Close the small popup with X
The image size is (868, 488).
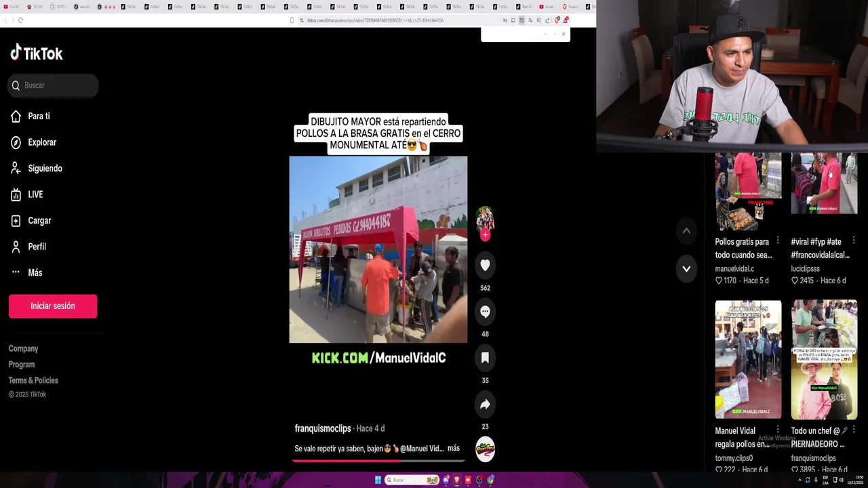click(563, 34)
